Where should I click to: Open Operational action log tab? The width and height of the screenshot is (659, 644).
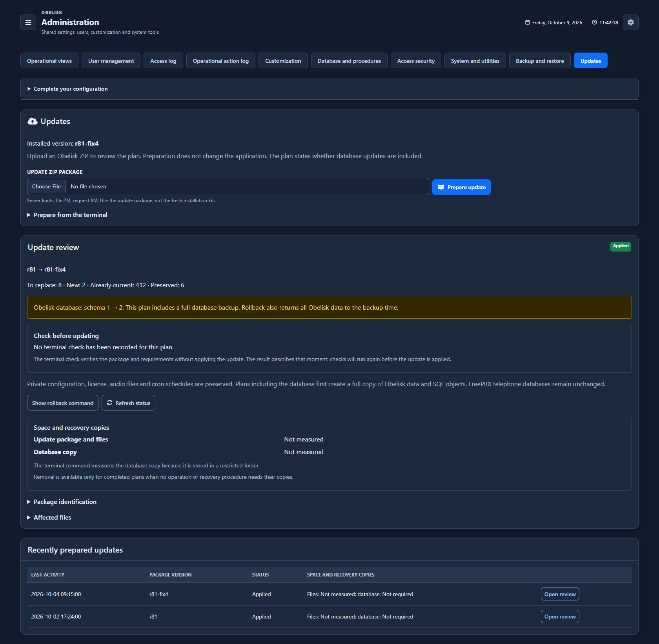[221, 60]
